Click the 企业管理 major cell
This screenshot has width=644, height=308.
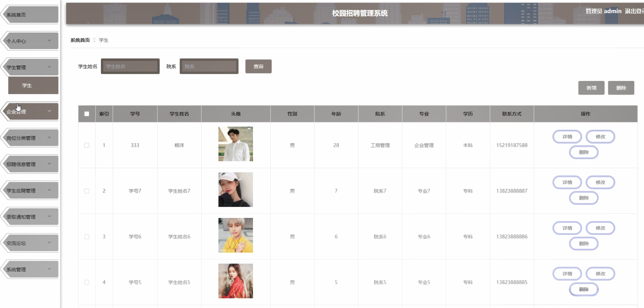tap(424, 145)
